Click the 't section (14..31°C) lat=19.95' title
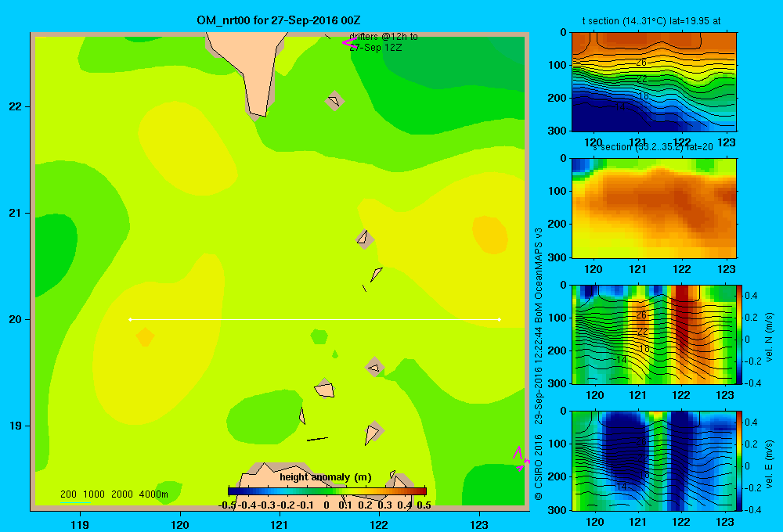The height and width of the screenshot is (532, 783). [x=651, y=21]
